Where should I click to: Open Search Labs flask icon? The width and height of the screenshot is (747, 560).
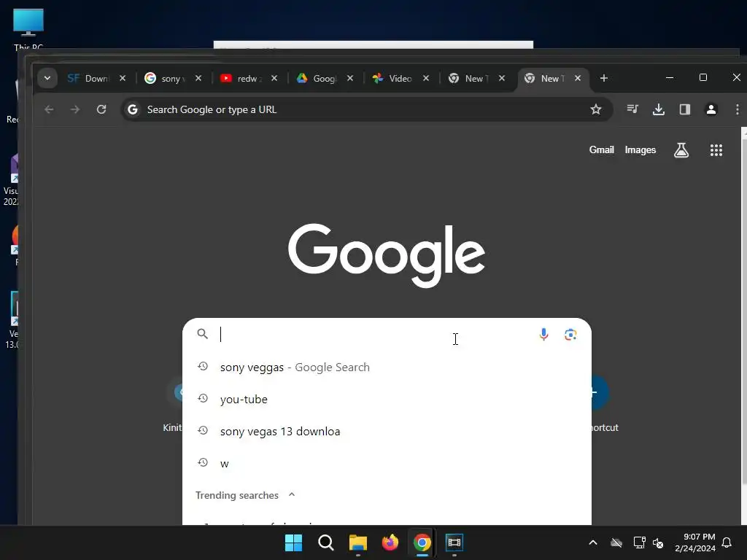click(x=681, y=150)
